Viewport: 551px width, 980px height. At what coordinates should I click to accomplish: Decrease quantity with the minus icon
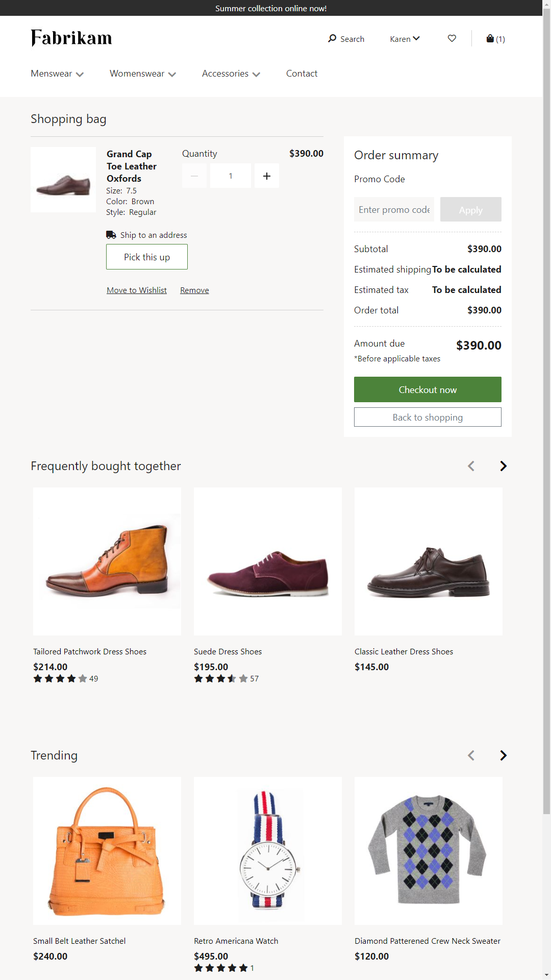[x=194, y=176]
